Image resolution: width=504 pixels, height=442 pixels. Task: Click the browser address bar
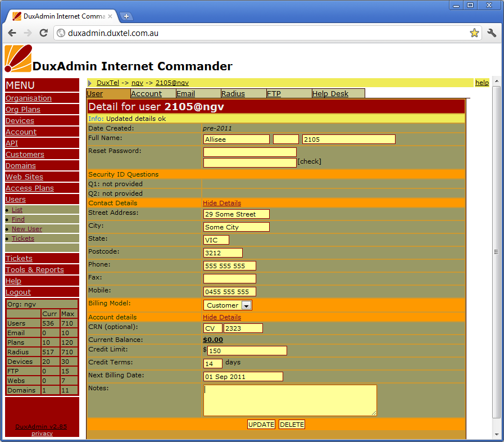(x=267, y=33)
